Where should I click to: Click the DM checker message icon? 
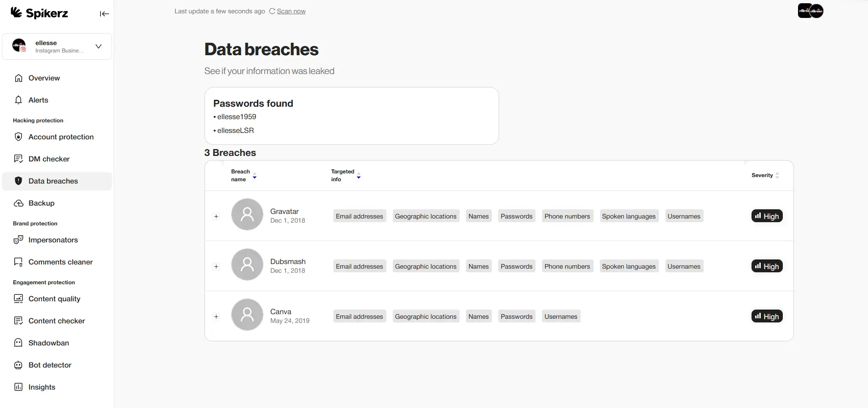coord(18,159)
